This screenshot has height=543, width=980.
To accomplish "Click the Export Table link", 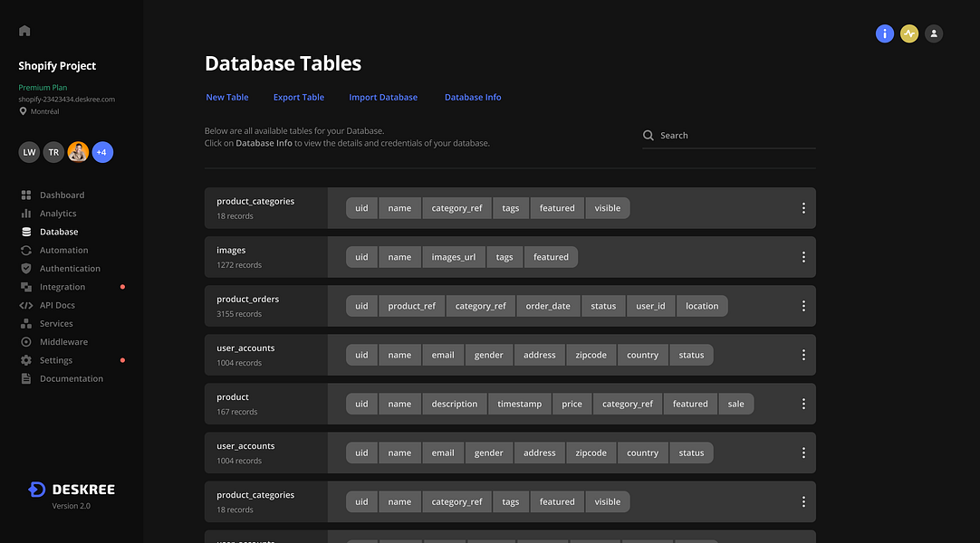I will pos(299,98).
